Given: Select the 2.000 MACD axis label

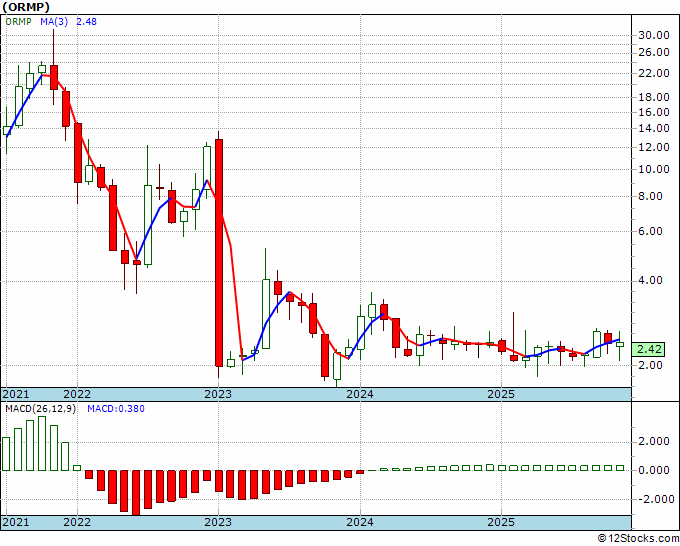Looking at the screenshot, I should (x=654, y=441).
